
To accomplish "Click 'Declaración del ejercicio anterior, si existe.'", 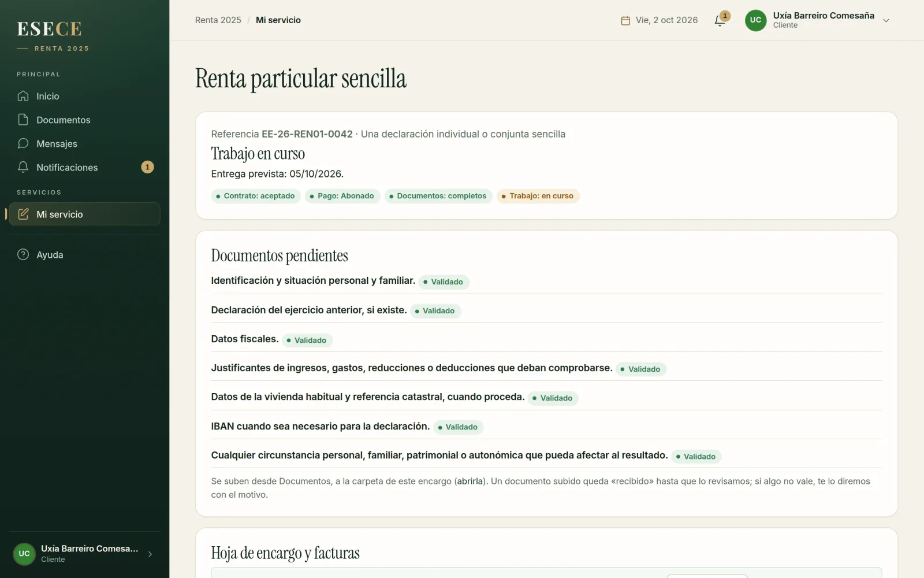I will pos(309,310).
